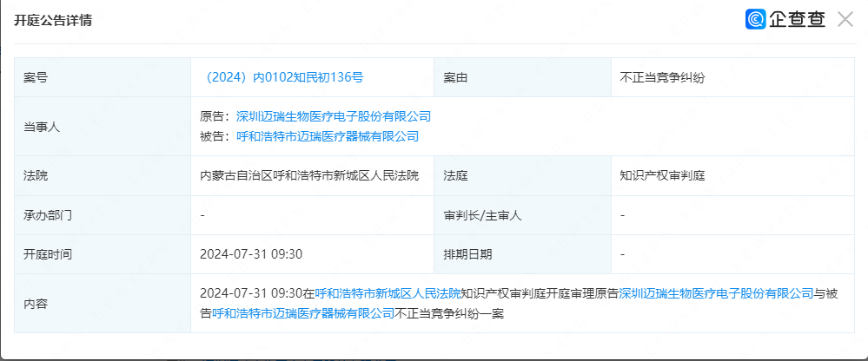The width and height of the screenshot is (868, 361).
Task: Click the 开庭时间 label cell
Action: pyautogui.click(x=103, y=254)
